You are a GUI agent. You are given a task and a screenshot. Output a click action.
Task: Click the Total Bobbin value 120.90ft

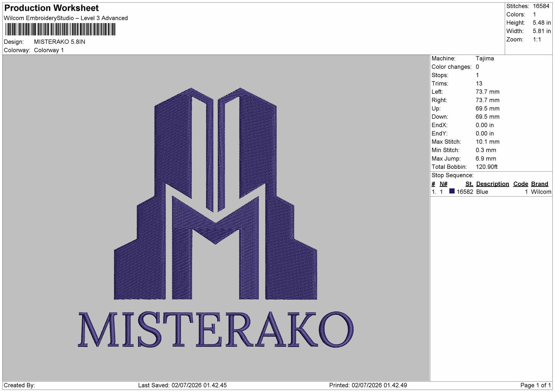(x=487, y=167)
